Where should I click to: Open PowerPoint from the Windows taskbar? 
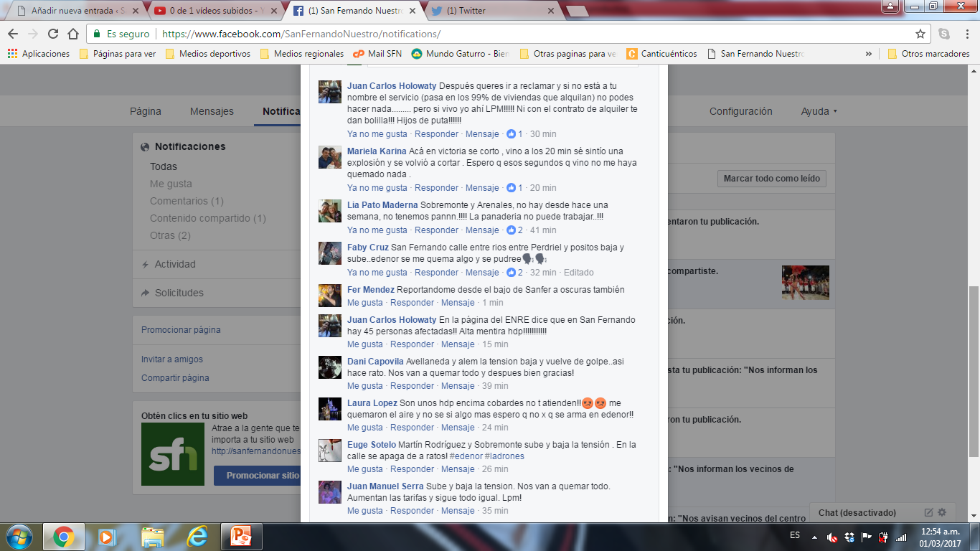[x=240, y=536]
